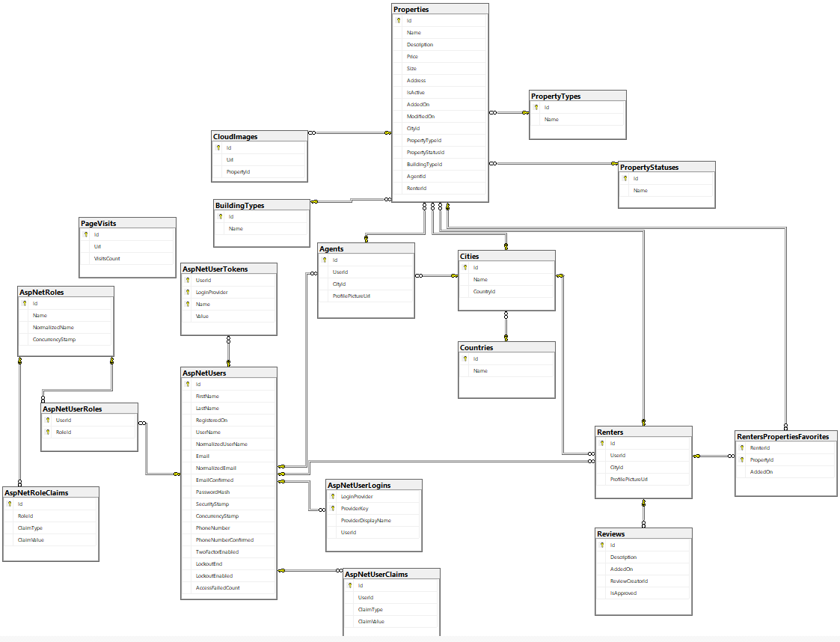Select the relationship line between Cities and Countries

pos(507,327)
